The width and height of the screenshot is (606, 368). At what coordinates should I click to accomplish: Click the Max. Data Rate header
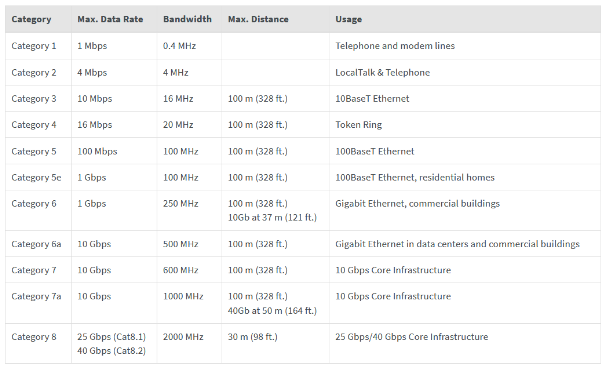pyautogui.click(x=110, y=19)
